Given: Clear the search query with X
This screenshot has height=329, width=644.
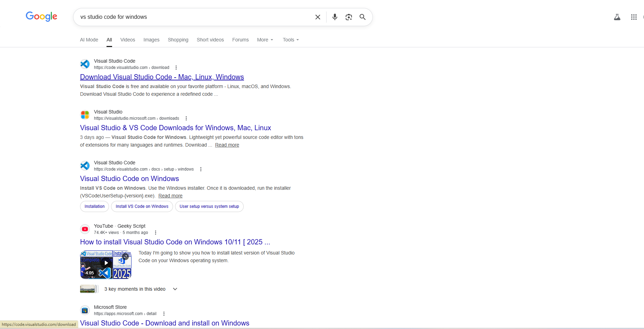Looking at the screenshot, I should coord(318,17).
